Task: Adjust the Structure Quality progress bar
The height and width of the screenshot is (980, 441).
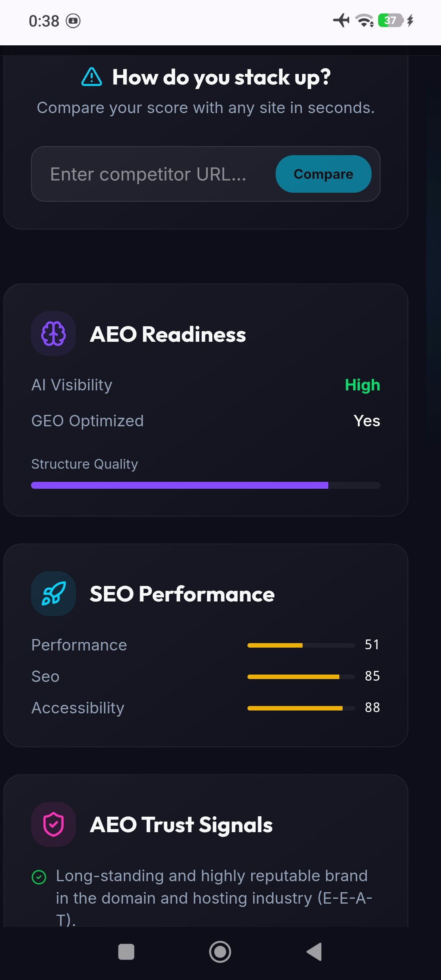Action: [205, 485]
